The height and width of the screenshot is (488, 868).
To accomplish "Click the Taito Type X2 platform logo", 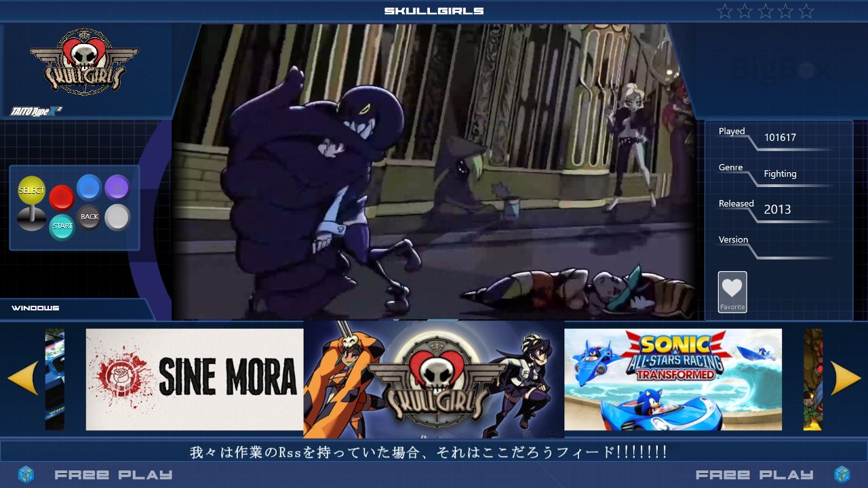I will pyautogui.click(x=37, y=110).
